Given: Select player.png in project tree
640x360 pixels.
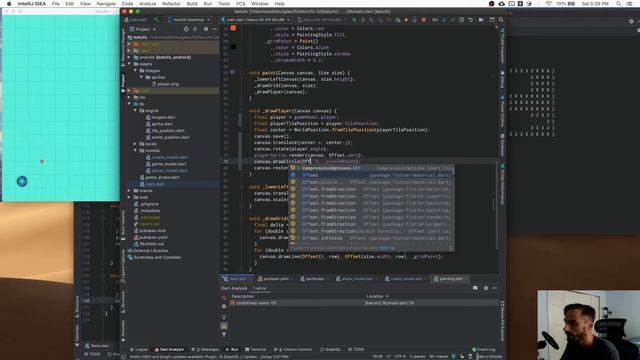Looking at the screenshot, I should [x=165, y=84].
